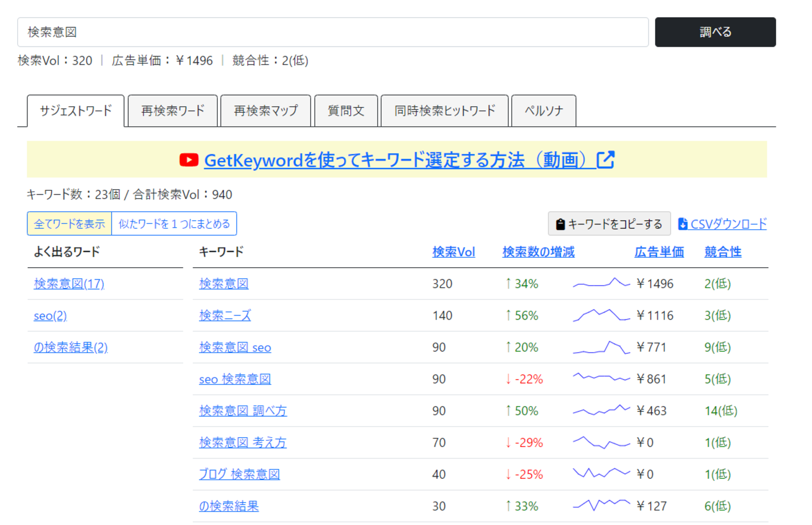
Task: Open the GetKeywordを使ってキーワード選定する方法 video link
Action: (x=400, y=160)
